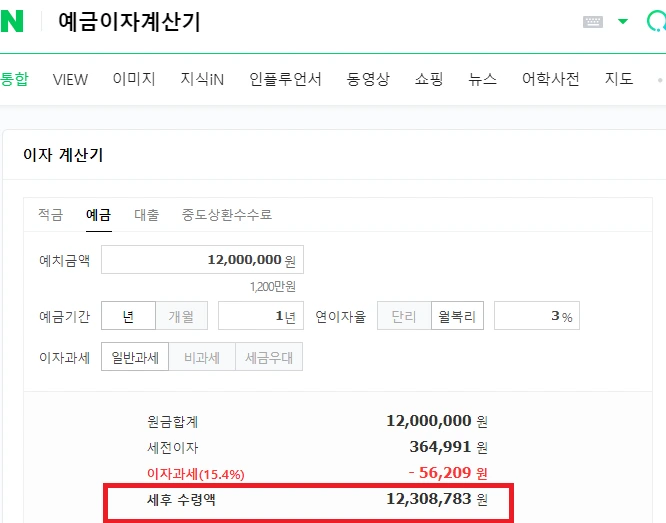Select 세금우대 tax-preferred option
This screenshot has width=666, height=523.
[269, 357]
